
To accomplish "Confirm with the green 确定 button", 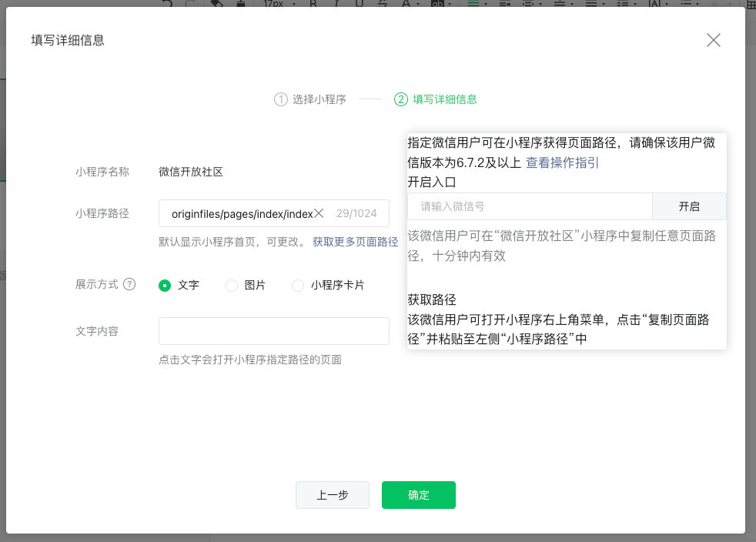I will (419, 495).
